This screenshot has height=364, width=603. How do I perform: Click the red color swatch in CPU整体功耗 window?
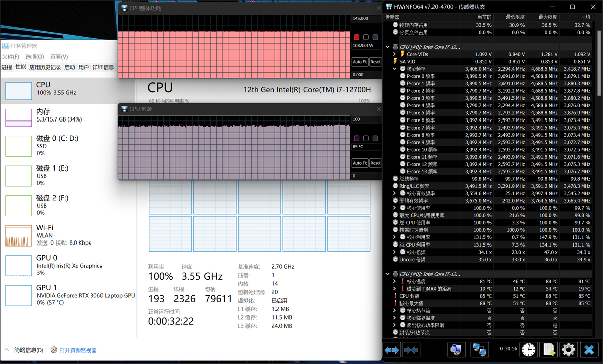click(x=356, y=37)
